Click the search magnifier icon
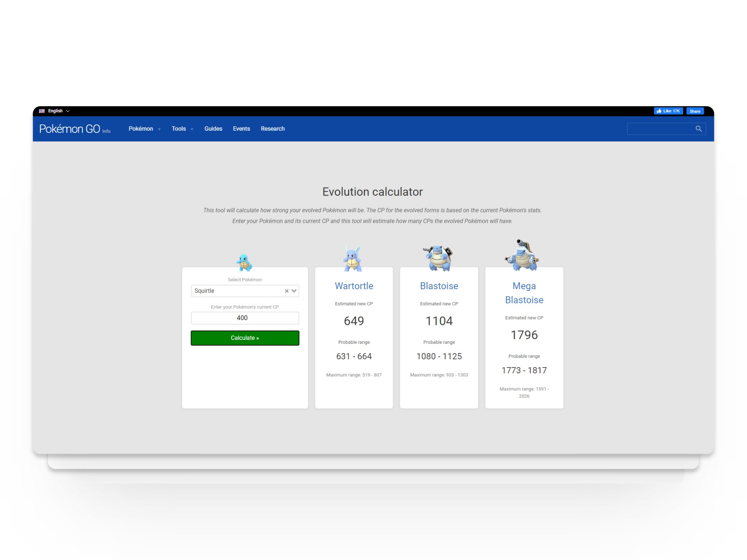This screenshot has height=560, width=747. (698, 129)
